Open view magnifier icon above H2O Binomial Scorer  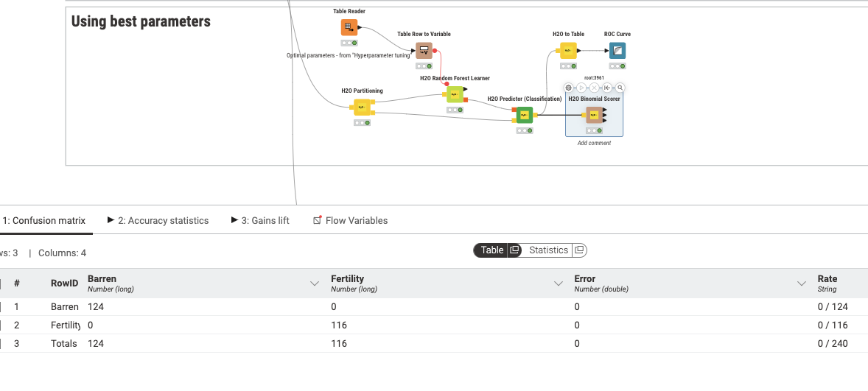click(620, 88)
